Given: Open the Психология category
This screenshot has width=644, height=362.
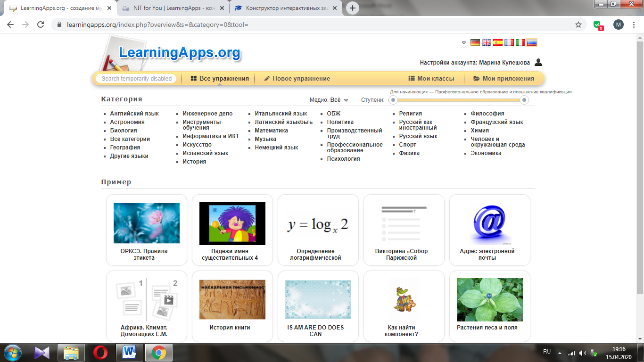Looking at the screenshot, I should [x=344, y=159].
